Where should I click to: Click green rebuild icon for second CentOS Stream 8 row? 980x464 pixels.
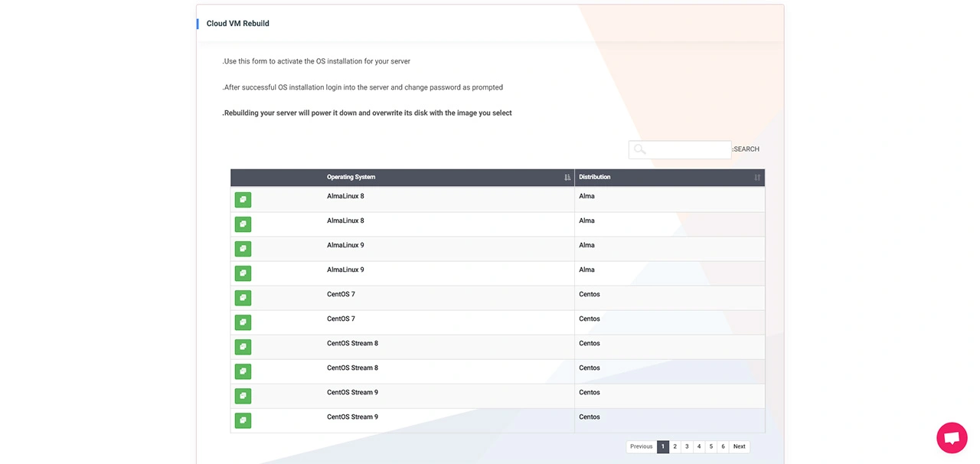243,371
